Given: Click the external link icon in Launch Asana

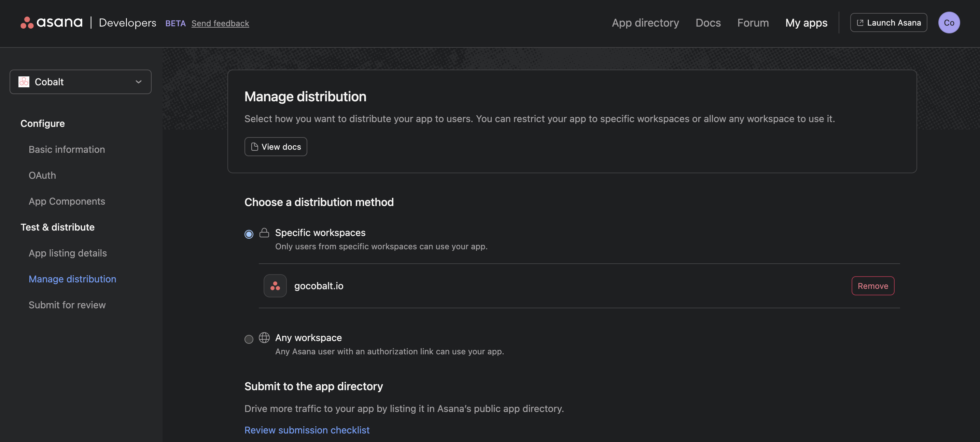Looking at the screenshot, I should [x=860, y=23].
